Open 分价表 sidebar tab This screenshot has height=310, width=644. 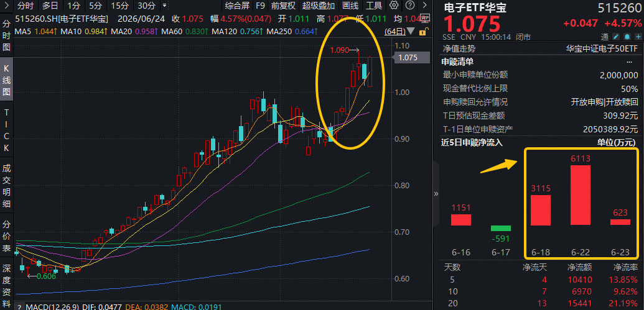pos(7,236)
